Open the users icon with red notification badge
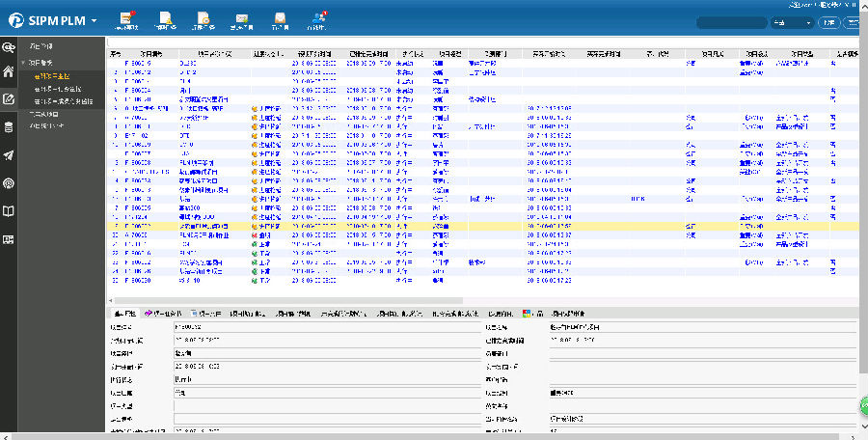 (x=318, y=18)
